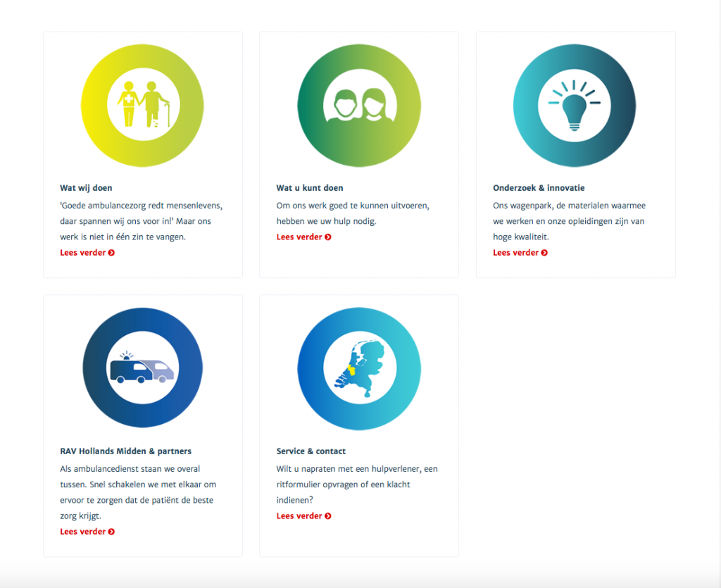Click the arrow circle after Wat u kunt doen's Lees verder
721x588 pixels.
pos(328,237)
